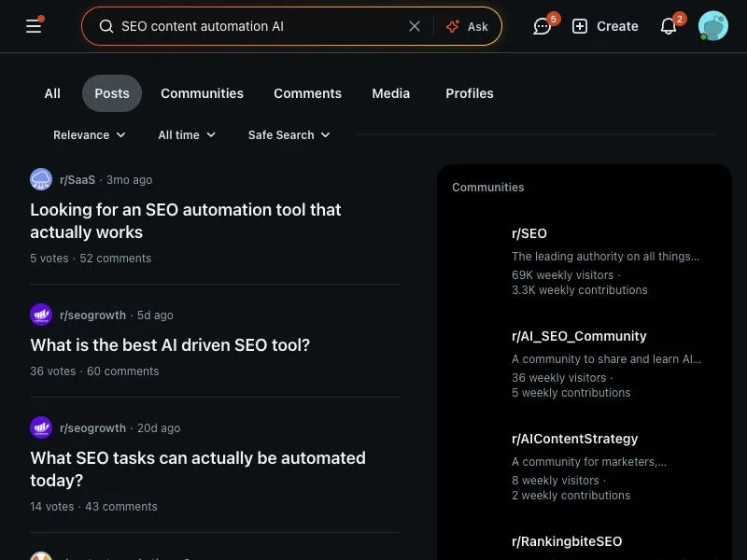Open r/RankingbiteSEO in sidebar
This screenshot has width=747, height=560.
point(567,541)
